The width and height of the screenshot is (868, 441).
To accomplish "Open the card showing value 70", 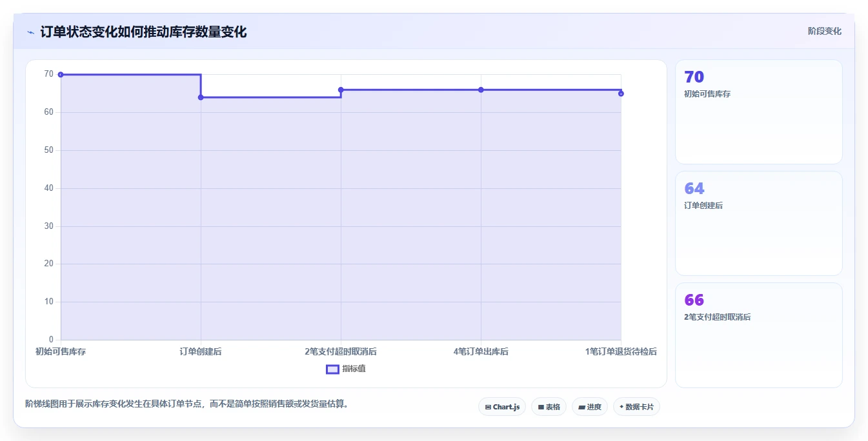I will click(759, 112).
